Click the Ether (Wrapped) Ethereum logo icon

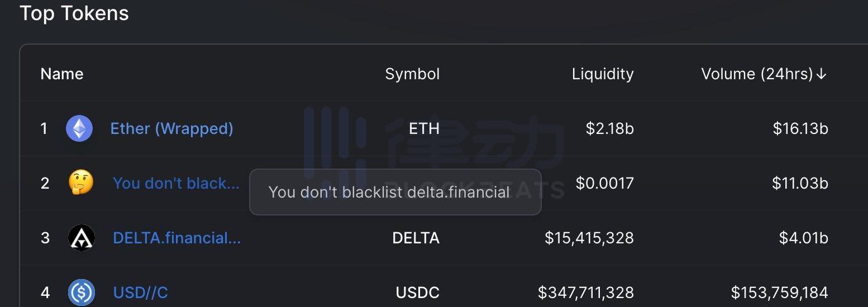(79, 128)
